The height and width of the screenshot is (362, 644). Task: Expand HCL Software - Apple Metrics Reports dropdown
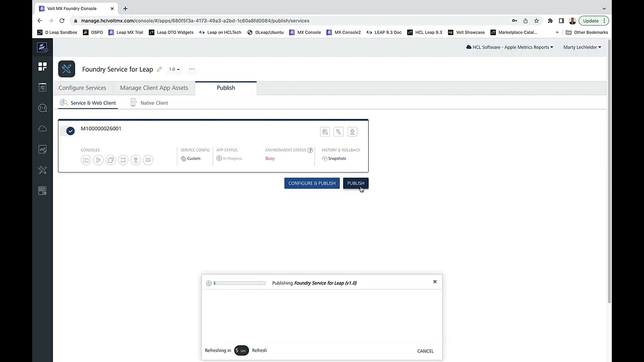510,47
